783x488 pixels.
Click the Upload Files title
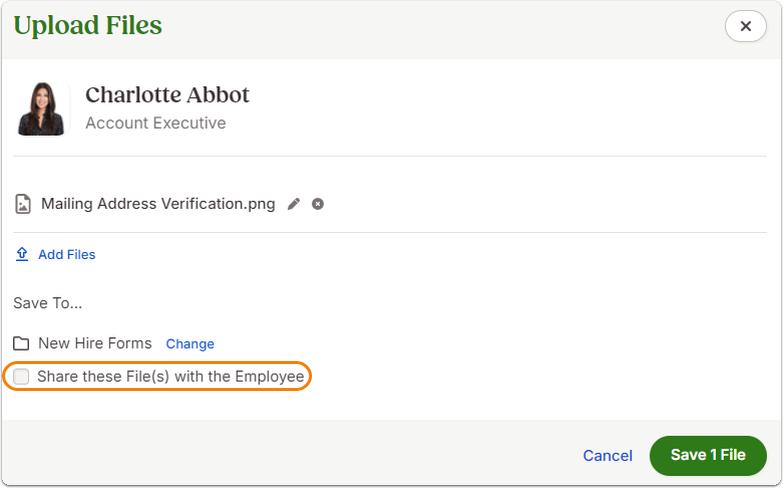tap(88, 25)
